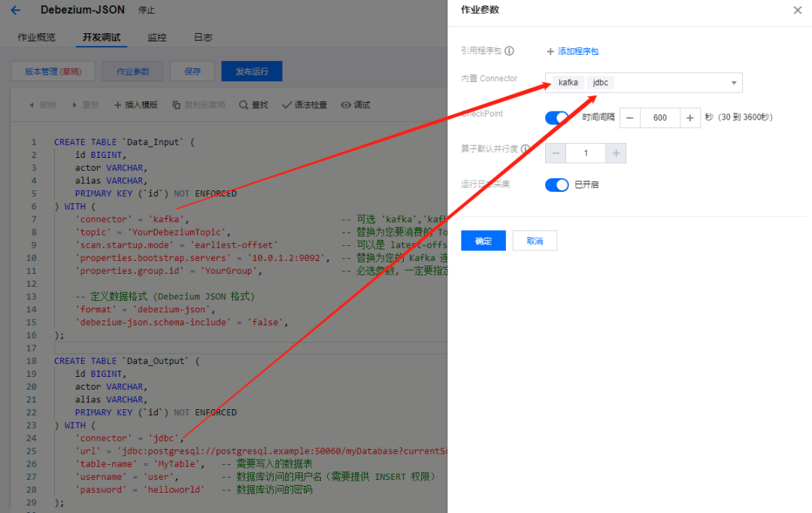The width and height of the screenshot is (812, 513).
Task: Increase 算子默认并行度 with plus button
Action: pos(616,153)
